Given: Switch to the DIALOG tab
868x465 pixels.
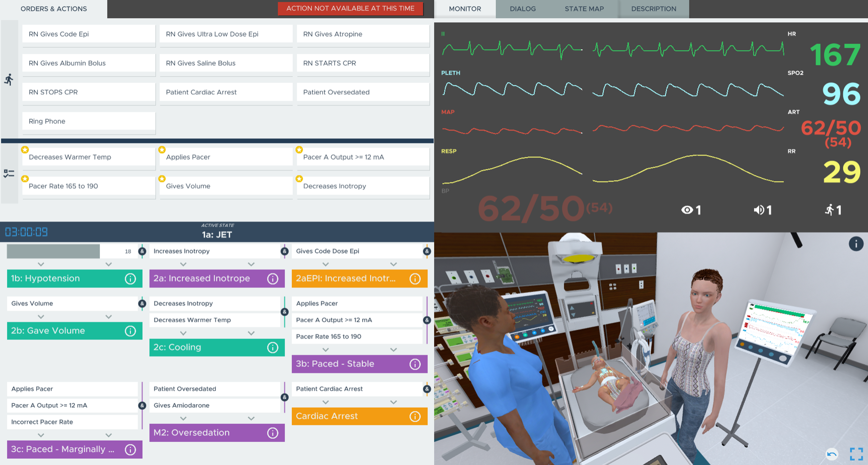Looking at the screenshot, I should click(524, 9).
